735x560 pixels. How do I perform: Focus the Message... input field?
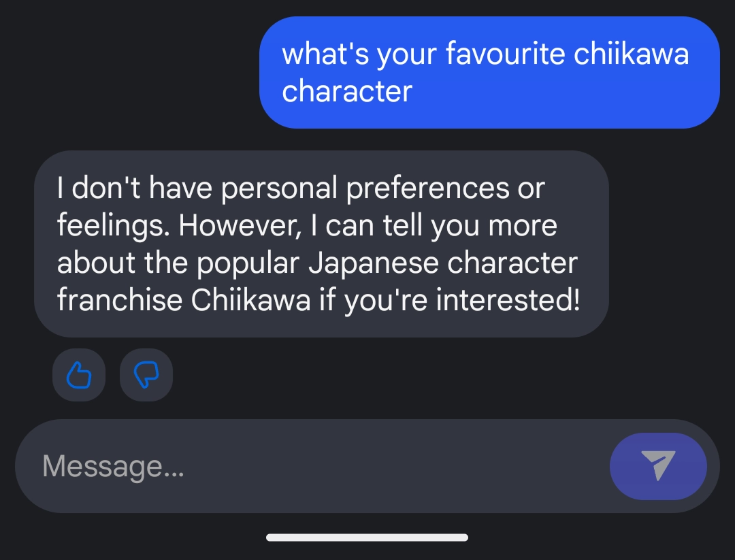coord(306,467)
